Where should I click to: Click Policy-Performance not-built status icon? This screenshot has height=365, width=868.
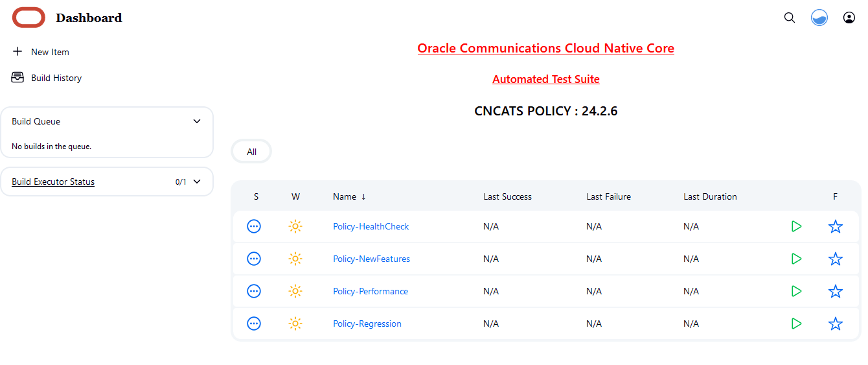pos(254,291)
